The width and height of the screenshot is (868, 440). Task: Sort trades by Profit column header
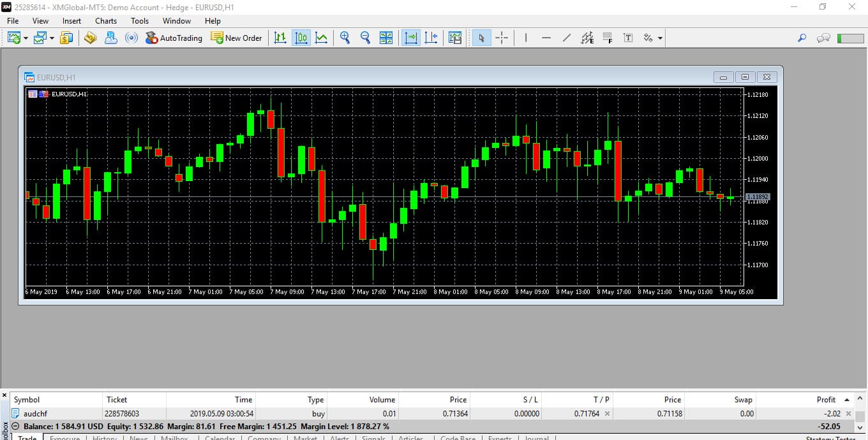pos(825,399)
